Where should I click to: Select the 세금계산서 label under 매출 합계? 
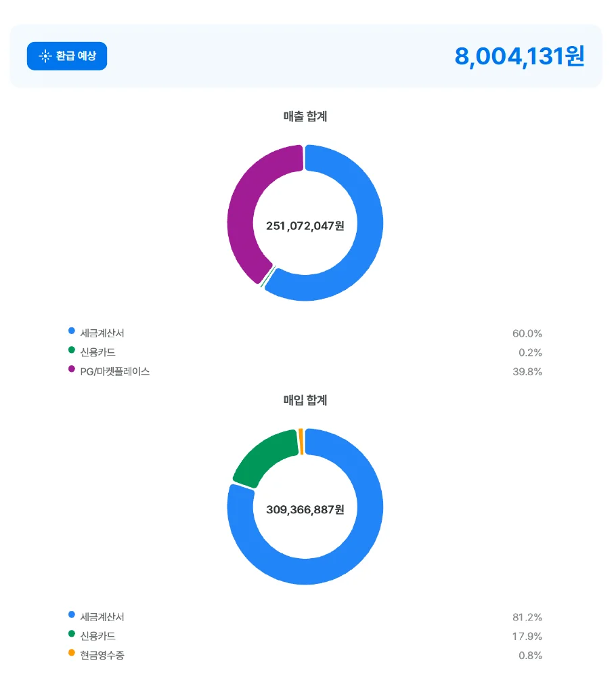103,333
